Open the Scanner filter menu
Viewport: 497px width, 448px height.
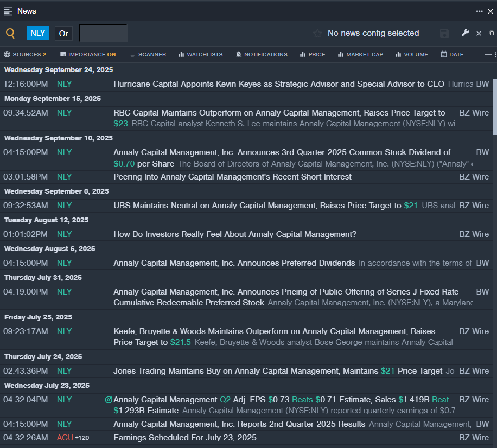[148, 54]
